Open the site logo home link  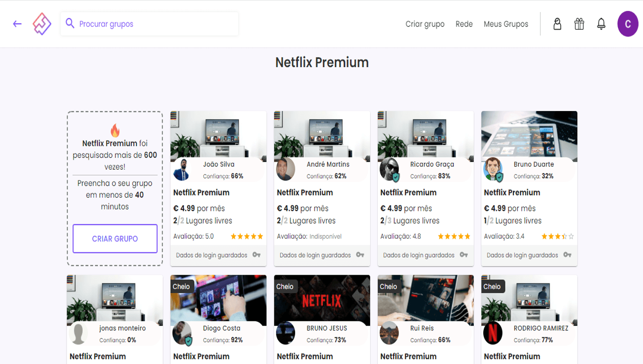pyautogui.click(x=42, y=24)
